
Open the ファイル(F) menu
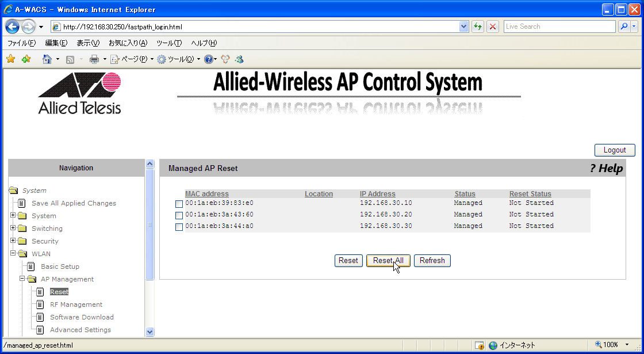pos(21,43)
